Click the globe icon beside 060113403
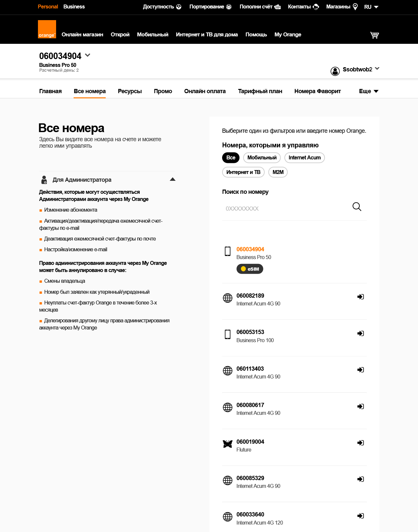 228,371
